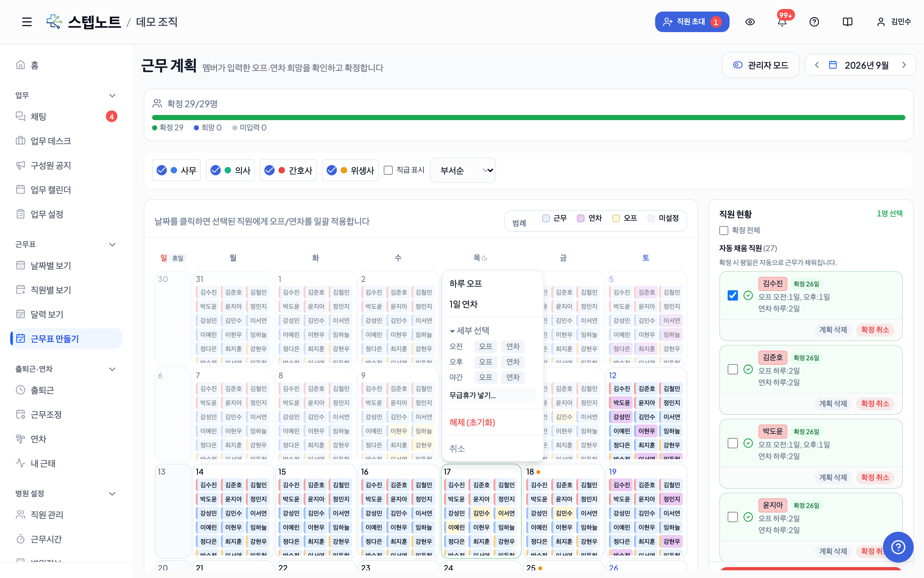Viewport: 924px width, 578px height.
Task: Open the guide book icon
Action: click(x=847, y=22)
